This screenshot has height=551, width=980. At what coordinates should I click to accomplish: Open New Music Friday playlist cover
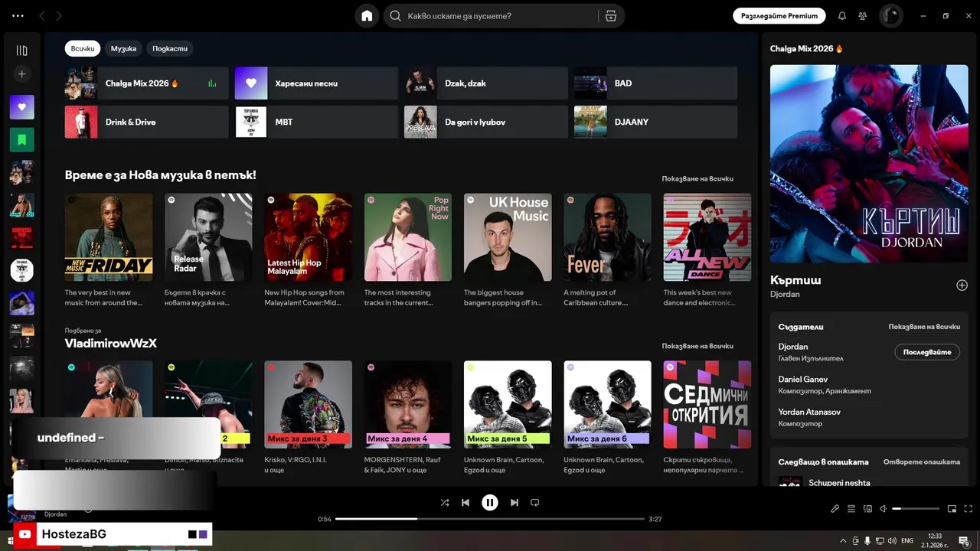[109, 237]
